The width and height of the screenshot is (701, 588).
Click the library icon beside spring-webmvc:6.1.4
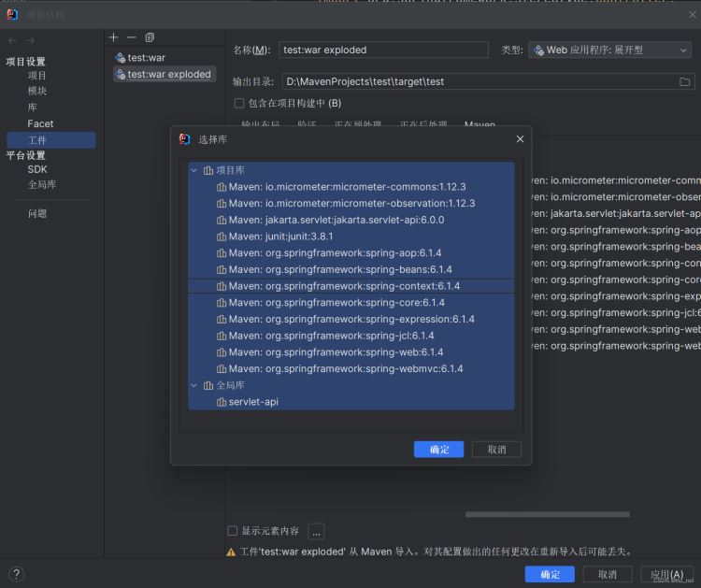pos(222,369)
